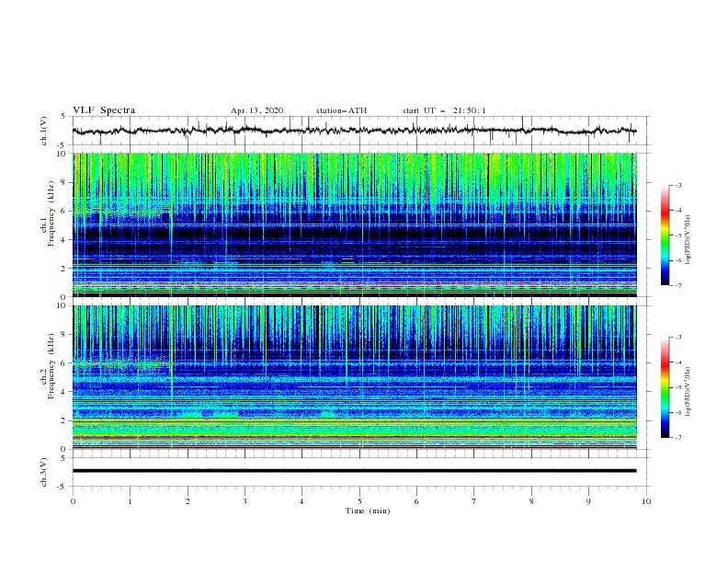Viewport: 728px width, 563px height.
Task: Click the "2" kHz tick of ch.1 spectrogram
Action: 64,269
